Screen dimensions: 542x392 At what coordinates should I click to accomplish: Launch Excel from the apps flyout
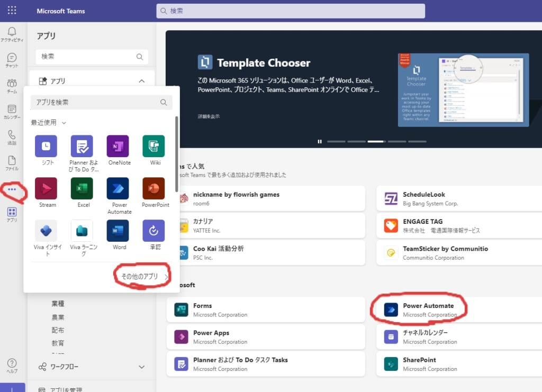tap(82, 188)
